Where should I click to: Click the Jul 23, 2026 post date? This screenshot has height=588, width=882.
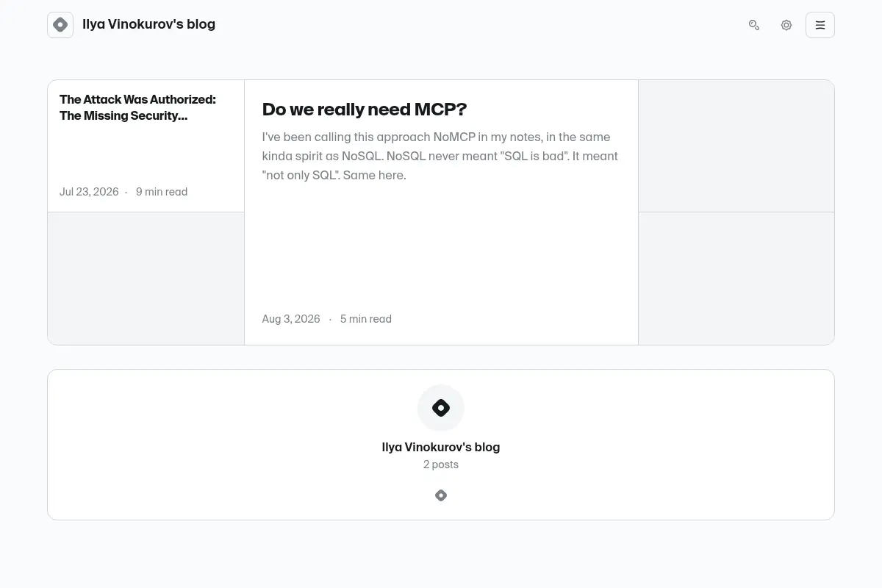click(89, 192)
